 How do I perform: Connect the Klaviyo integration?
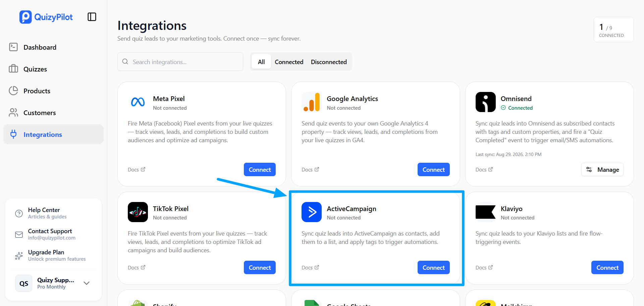[607, 267]
